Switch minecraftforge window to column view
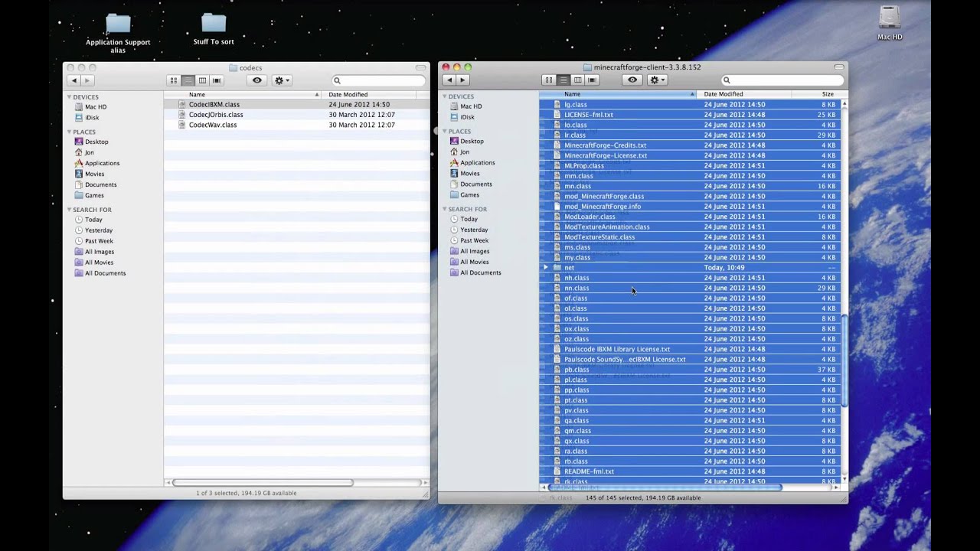This screenshot has width=980, height=551. click(577, 80)
